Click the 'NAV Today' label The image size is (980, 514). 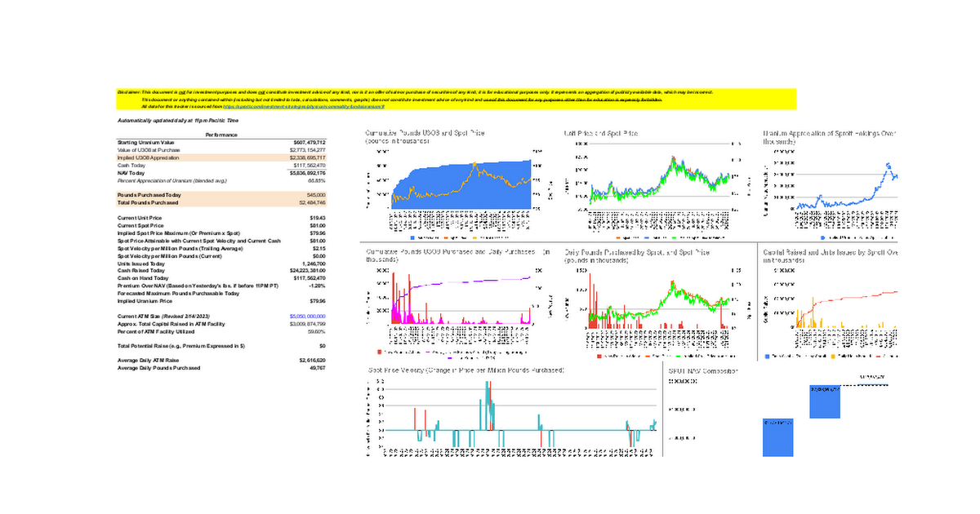click(131, 173)
